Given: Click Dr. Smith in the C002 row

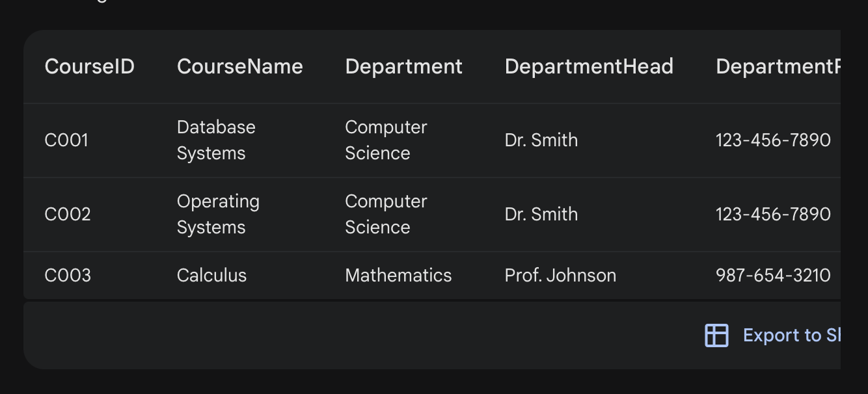Looking at the screenshot, I should coord(541,215).
